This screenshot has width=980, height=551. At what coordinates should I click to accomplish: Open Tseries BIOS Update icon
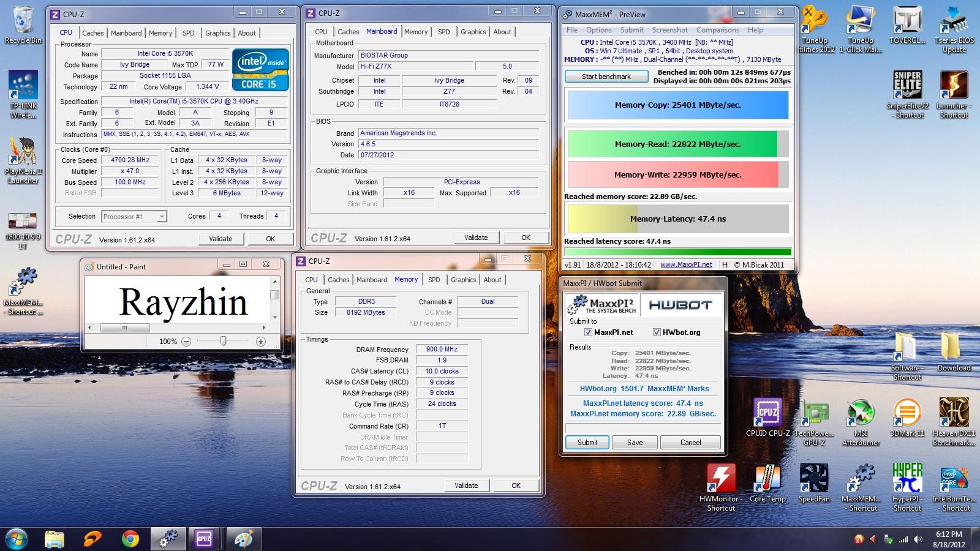click(954, 29)
